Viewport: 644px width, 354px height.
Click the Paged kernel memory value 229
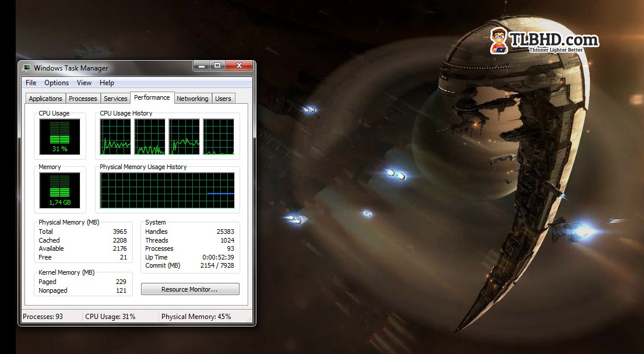click(121, 282)
